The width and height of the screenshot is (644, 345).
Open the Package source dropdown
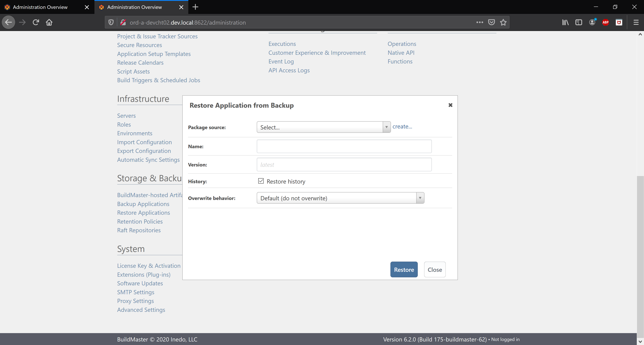coord(324,127)
